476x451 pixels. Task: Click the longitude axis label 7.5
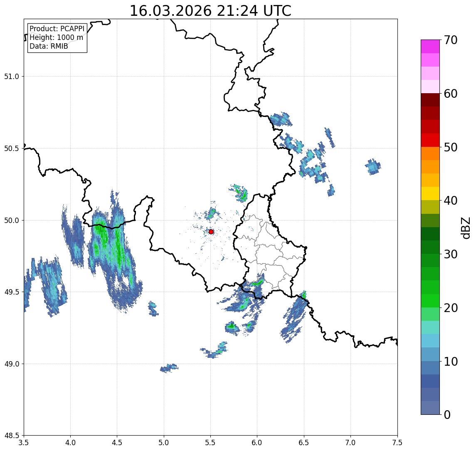(397, 443)
